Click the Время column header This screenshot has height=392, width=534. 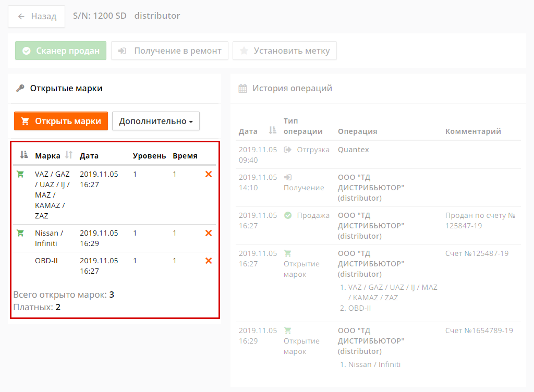click(x=185, y=156)
